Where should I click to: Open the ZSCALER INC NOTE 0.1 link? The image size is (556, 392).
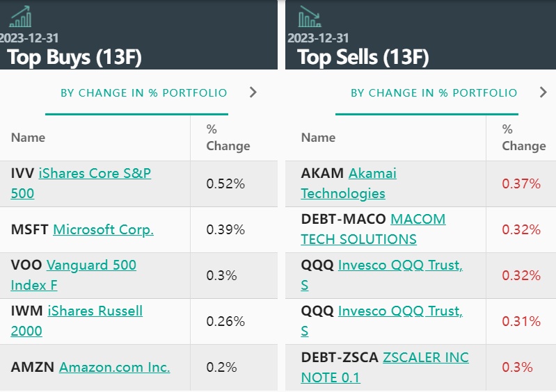[x=425, y=357]
